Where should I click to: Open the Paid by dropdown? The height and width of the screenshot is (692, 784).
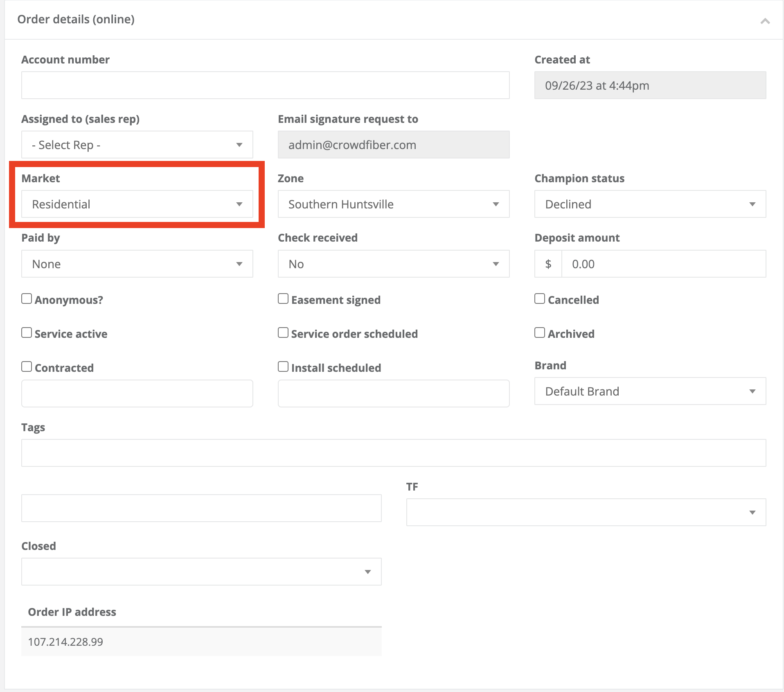coord(137,264)
